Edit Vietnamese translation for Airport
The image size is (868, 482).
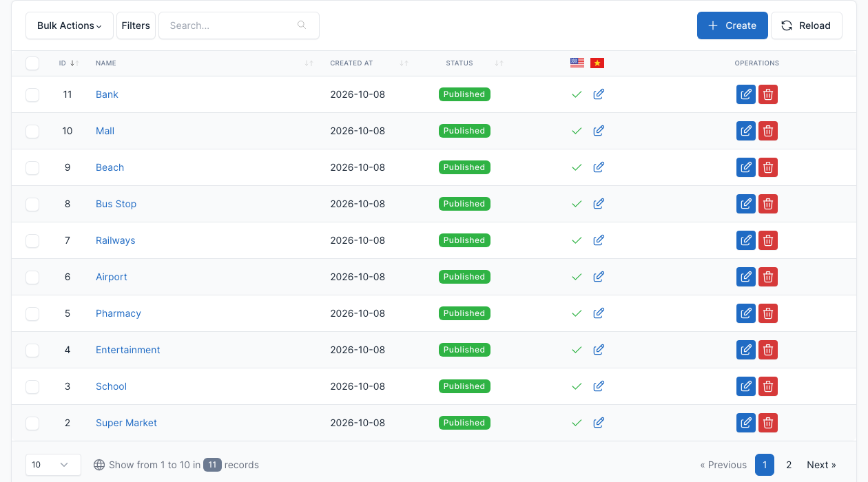[x=599, y=277]
